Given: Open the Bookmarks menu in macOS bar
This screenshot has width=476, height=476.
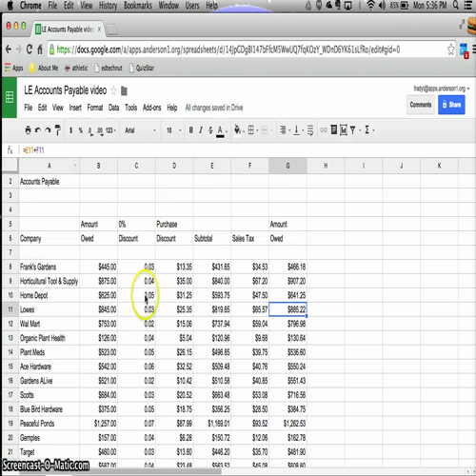Looking at the screenshot, I should [138, 6].
